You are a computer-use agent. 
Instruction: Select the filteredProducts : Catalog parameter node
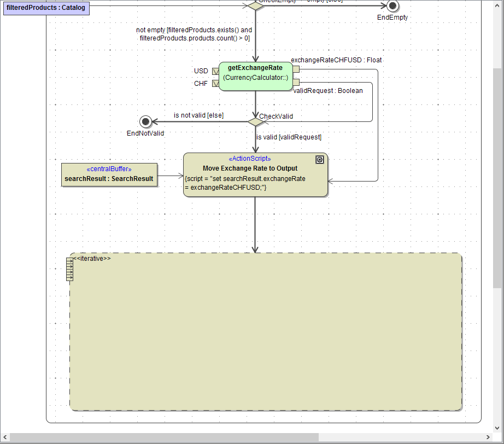pos(46,8)
